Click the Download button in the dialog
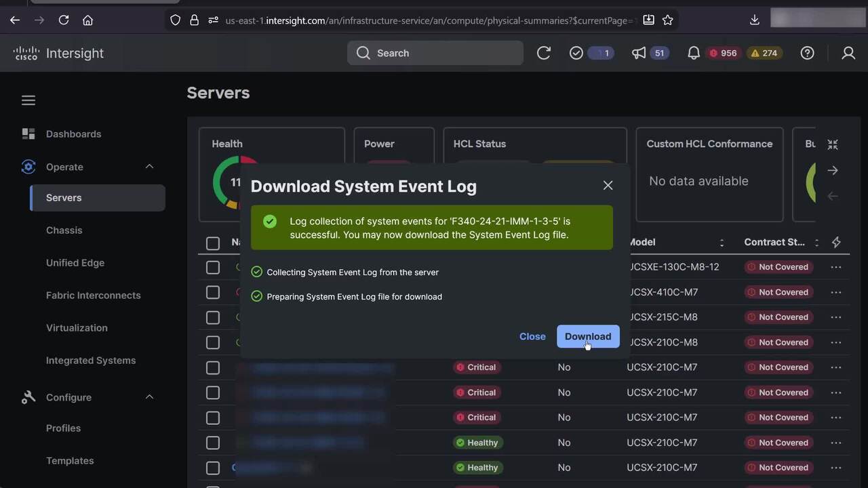Screen dimensions: 868x488 pyautogui.click(x=587, y=336)
